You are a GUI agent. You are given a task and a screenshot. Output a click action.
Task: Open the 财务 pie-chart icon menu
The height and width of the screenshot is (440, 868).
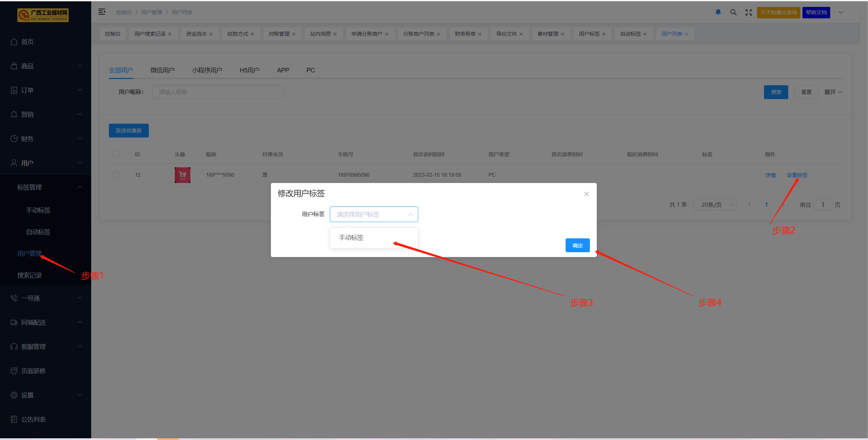[x=14, y=139]
